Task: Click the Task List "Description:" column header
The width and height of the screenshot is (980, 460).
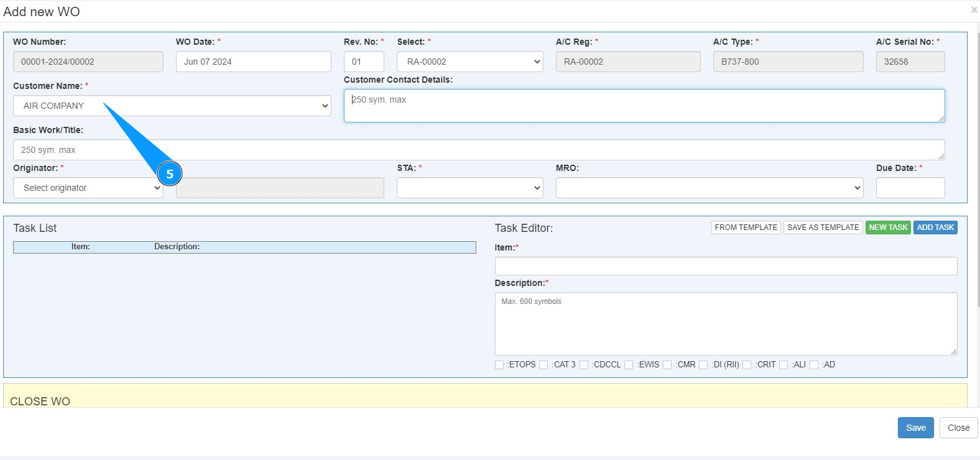Action: (x=177, y=247)
